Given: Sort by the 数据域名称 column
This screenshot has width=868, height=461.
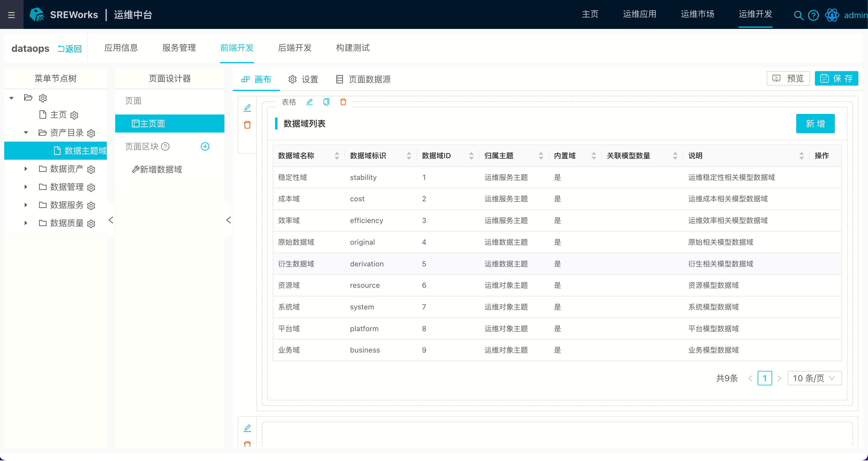Looking at the screenshot, I should 337,155.
